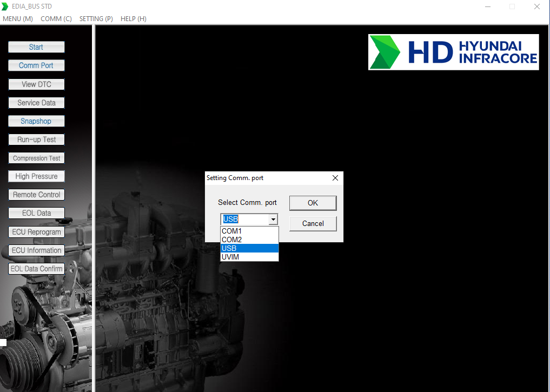Viewport: 550px width, 392px height.
Task: Open the HELP (H) menu
Action: tap(133, 19)
